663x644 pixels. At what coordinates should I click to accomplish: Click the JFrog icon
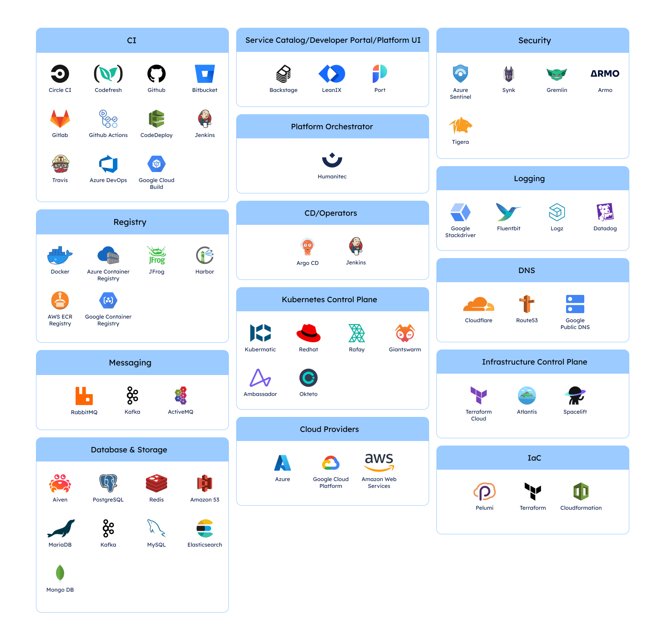pyautogui.click(x=156, y=255)
